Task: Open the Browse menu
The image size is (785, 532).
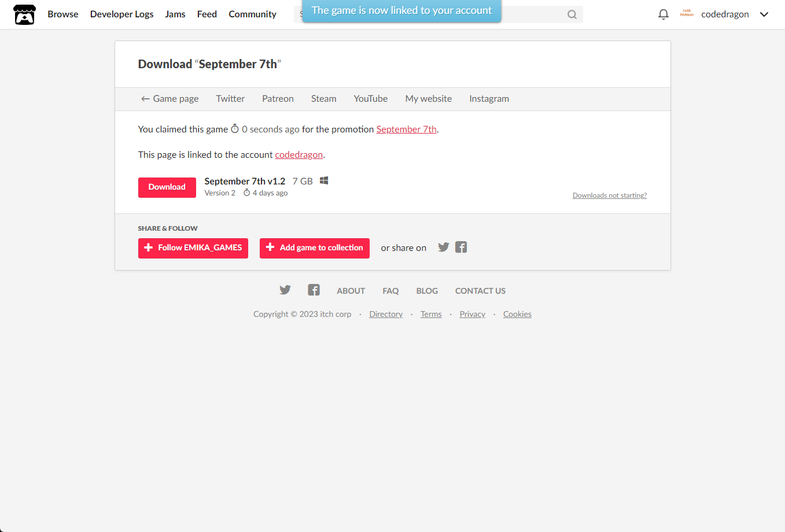Action: (63, 14)
